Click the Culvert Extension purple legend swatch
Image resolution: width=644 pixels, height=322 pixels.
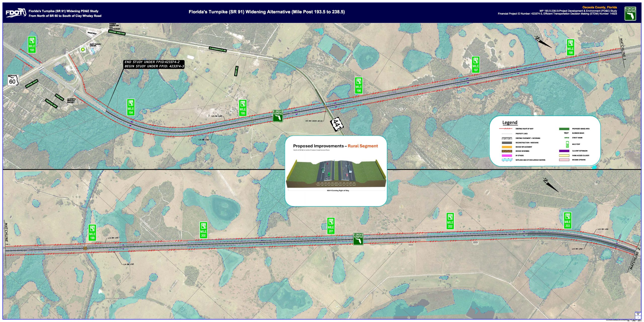(x=564, y=151)
